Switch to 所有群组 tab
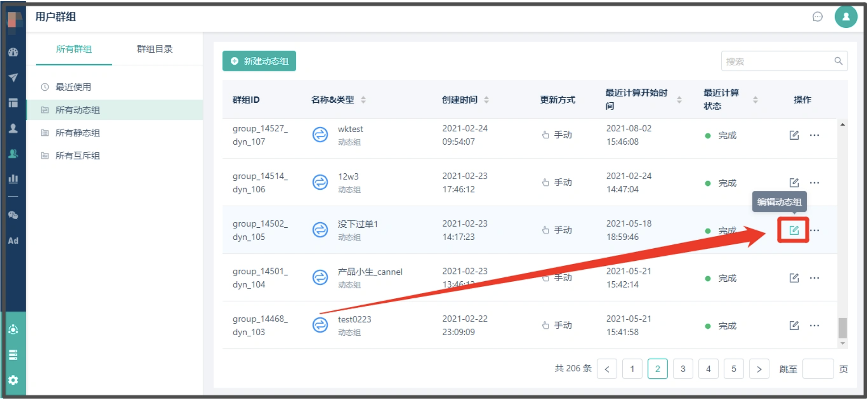The height and width of the screenshot is (399, 868). coord(74,49)
